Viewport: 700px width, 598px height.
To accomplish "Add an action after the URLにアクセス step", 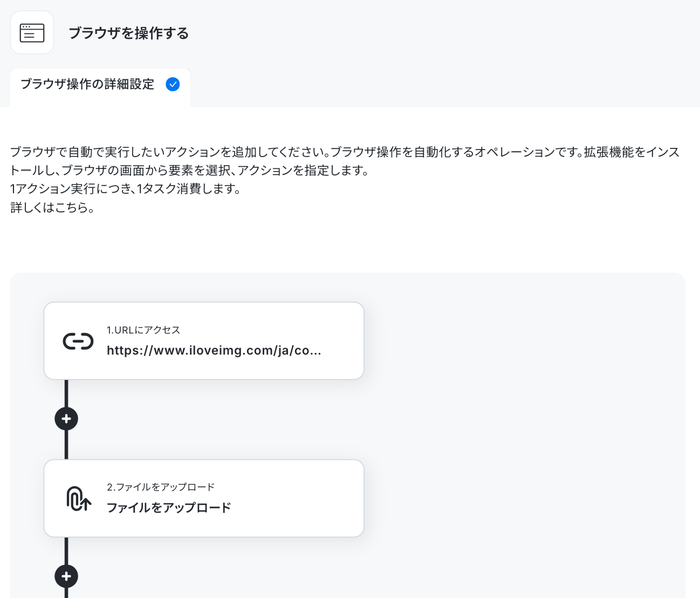I will (66, 419).
